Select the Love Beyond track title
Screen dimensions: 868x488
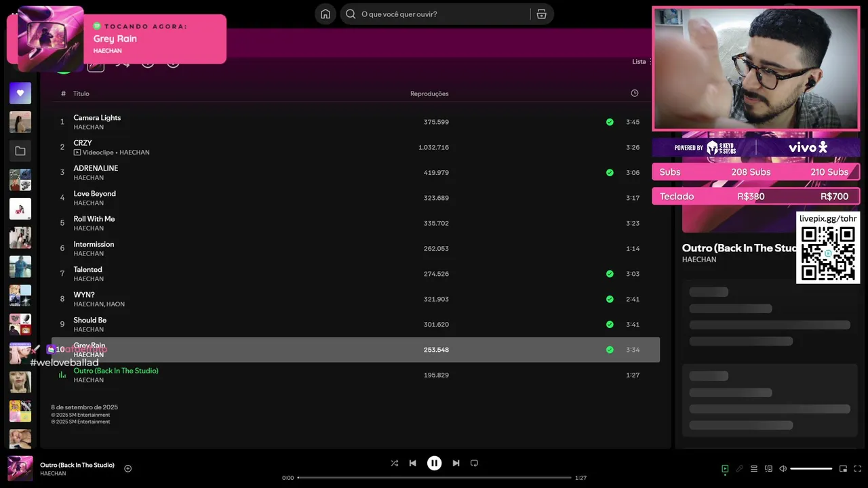95,194
